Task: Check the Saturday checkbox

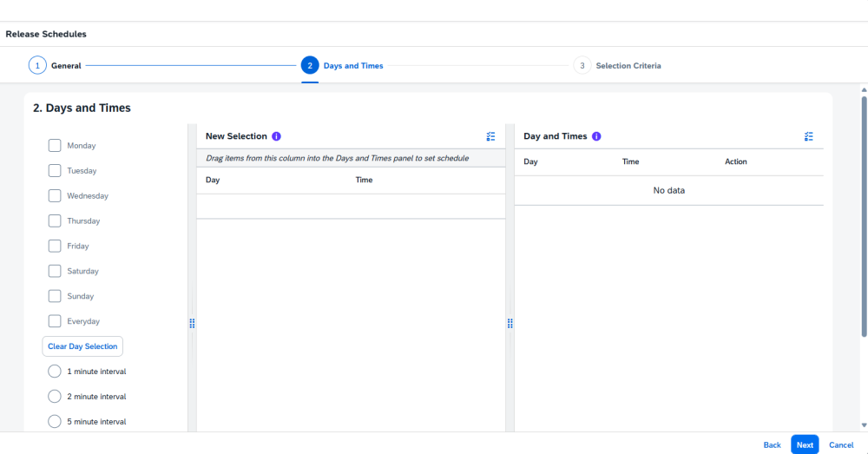Action: point(55,271)
